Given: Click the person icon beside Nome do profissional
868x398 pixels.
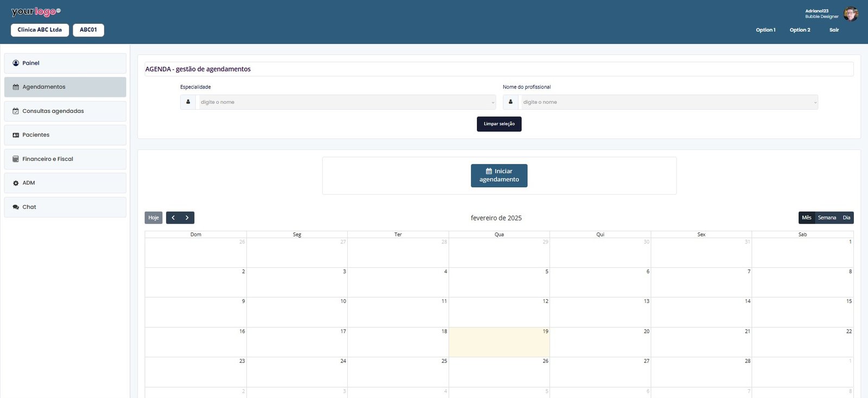Looking at the screenshot, I should click(510, 102).
